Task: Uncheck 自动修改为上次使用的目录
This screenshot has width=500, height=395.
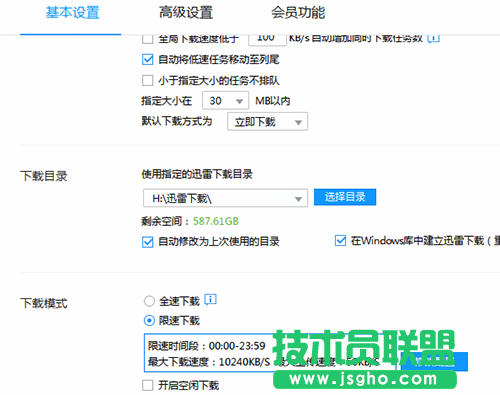Action: pyautogui.click(x=147, y=242)
